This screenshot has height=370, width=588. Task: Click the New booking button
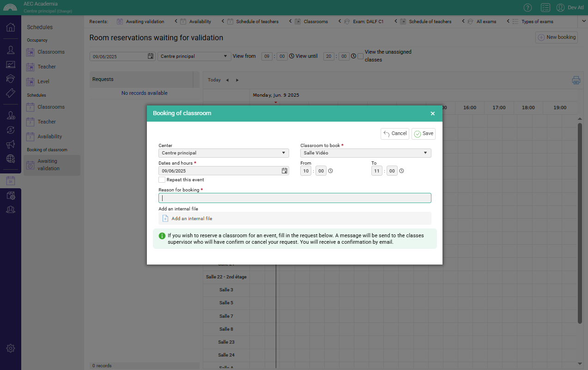pos(557,37)
